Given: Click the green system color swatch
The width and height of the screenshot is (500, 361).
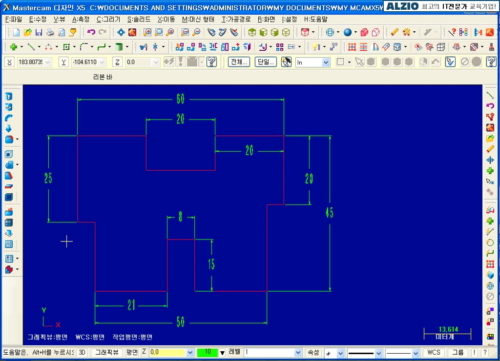Looking at the screenshot, I should (207, 352).
